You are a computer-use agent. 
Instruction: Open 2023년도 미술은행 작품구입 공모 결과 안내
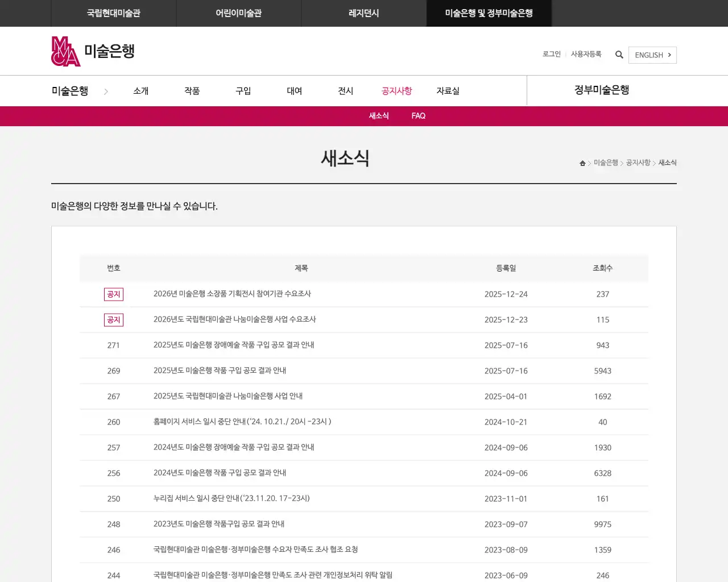tap(219, 524)
